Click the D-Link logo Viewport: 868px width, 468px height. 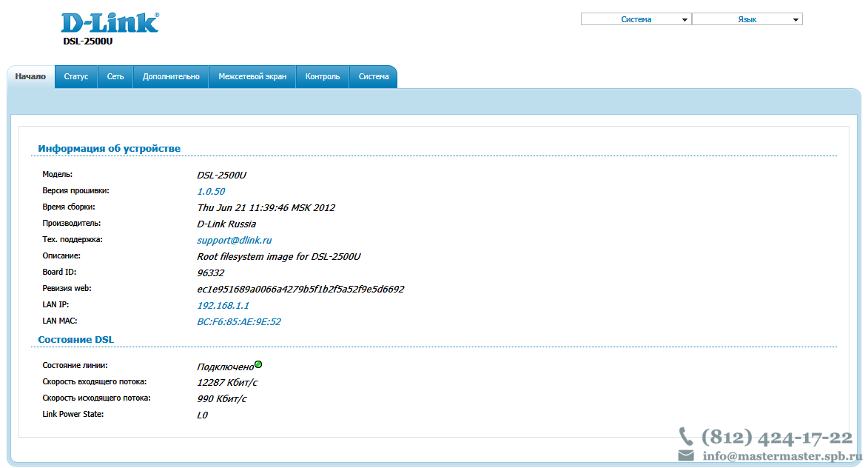[x=110, y=23]
